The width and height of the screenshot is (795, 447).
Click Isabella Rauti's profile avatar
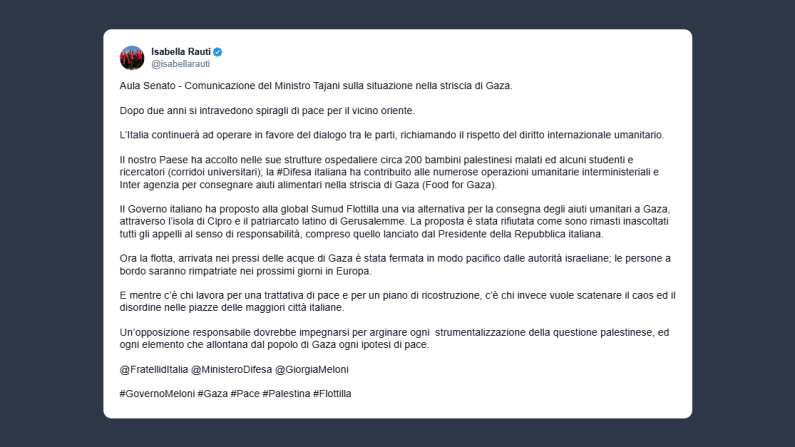click(x=131, y=57)
